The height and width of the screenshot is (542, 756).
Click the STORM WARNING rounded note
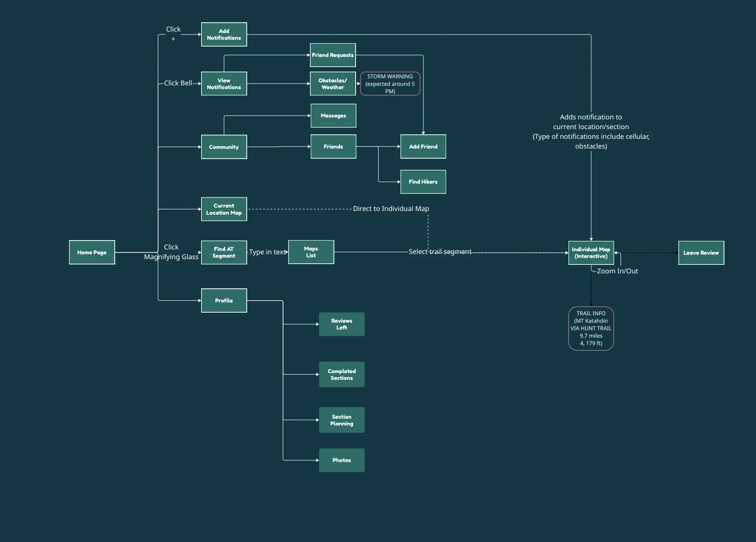390,84
